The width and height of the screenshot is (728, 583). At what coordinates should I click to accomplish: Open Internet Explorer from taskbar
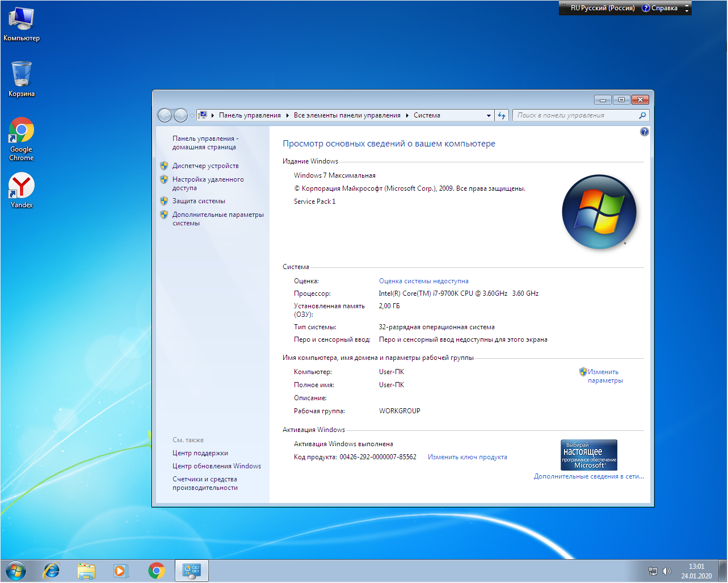pyautogui.click(x=52, y=571)
